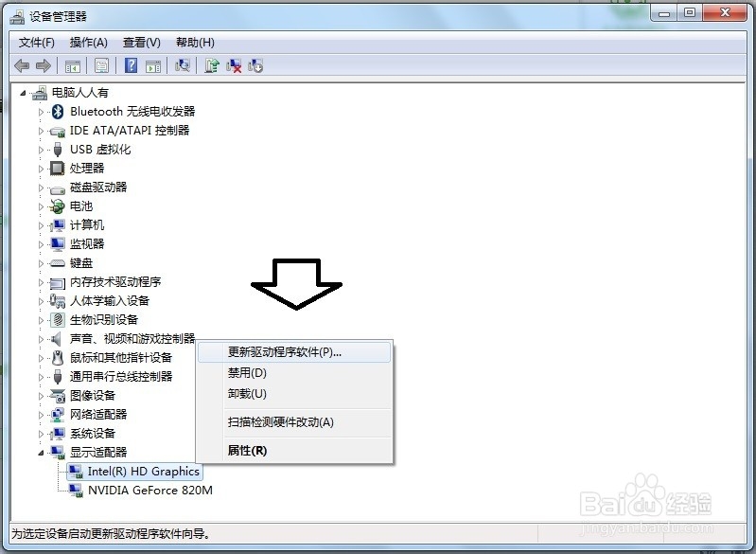Open the 帮助(H) menu
The image size is (756, 554).
(195, 43)
